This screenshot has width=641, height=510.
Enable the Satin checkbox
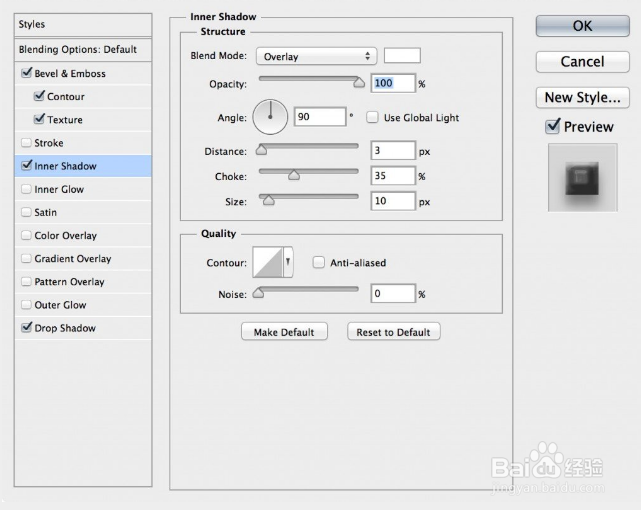tap(26, 212)
